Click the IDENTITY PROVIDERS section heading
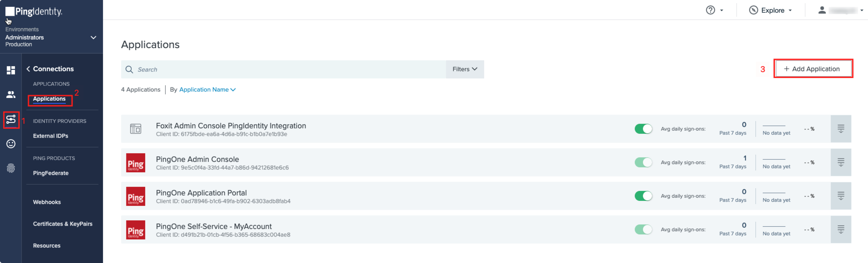The image size is (868, 263). point(60,121)
